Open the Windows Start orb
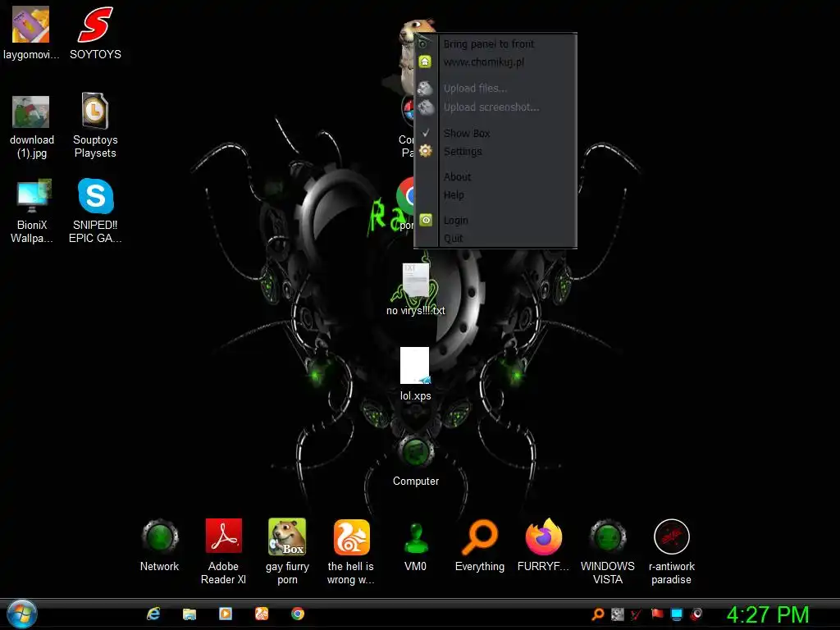Image resolution: width=840 pixels, height=630 pixels. 22,614
